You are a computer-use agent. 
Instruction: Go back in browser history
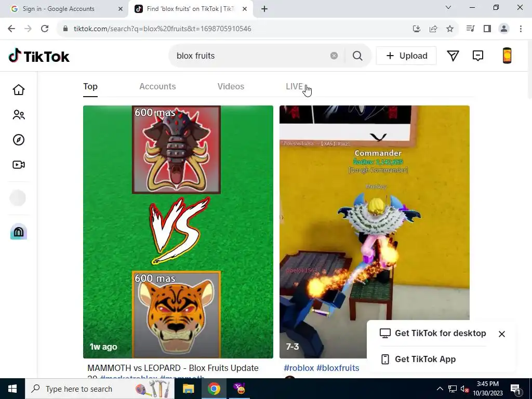click(11, 29)
